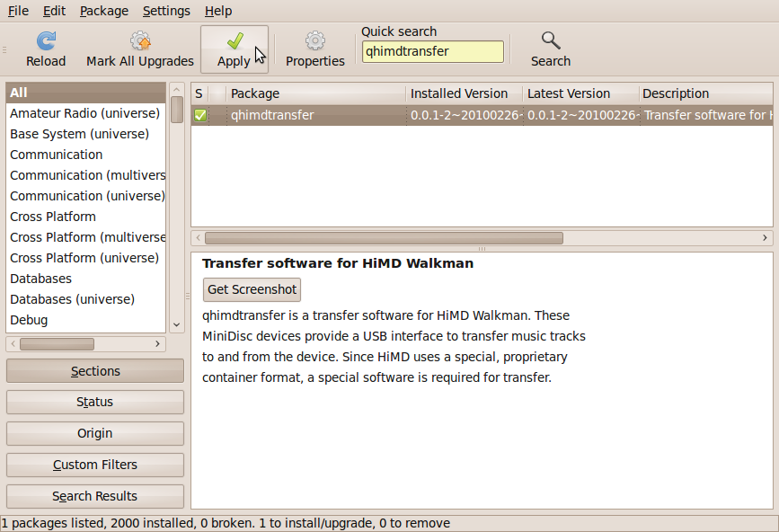Open the Custom Filters view
Screen dimensions: 779x532
(x=94, y=465)
